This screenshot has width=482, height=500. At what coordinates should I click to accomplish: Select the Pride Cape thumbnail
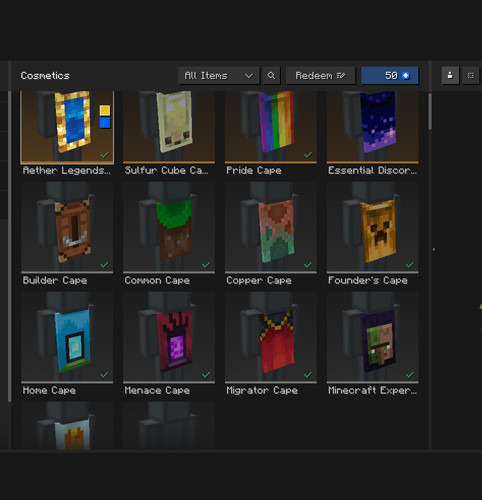[271, 127]
